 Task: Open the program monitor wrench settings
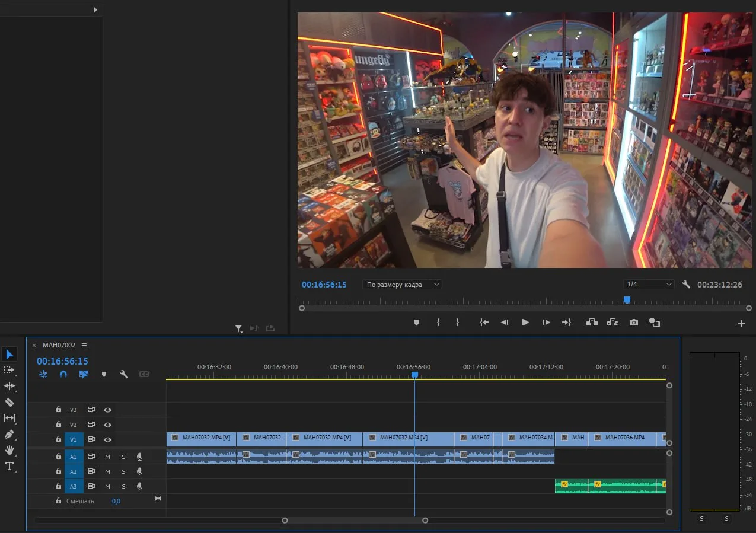tap(686, 285)
